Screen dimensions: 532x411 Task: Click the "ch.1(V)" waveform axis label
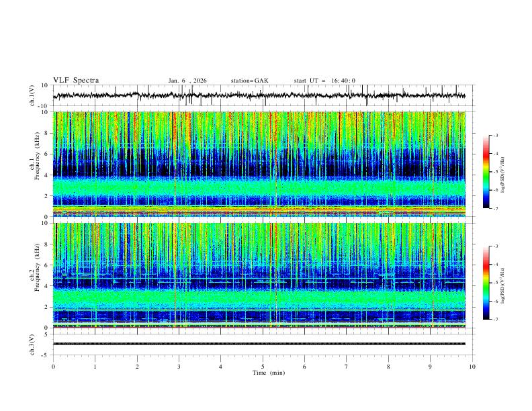32,95
